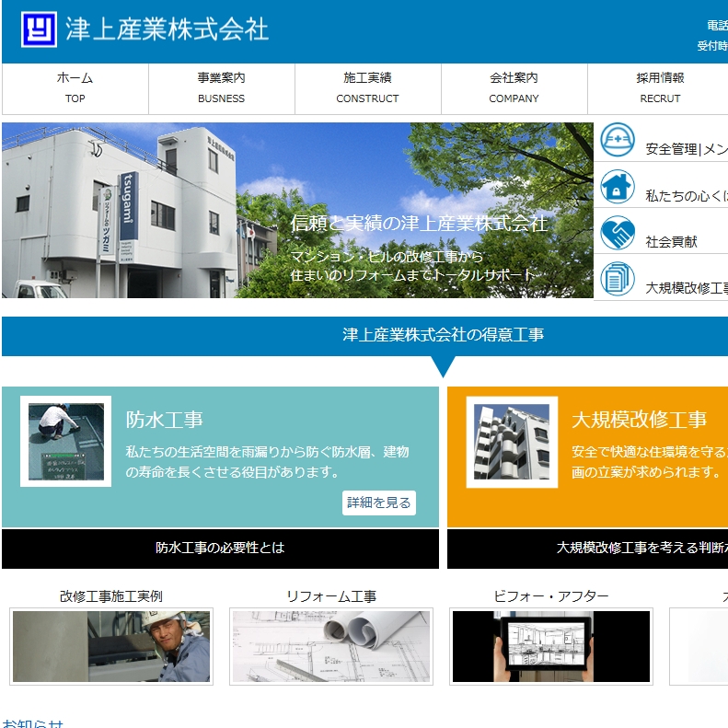Click the house with lock icon
This screenshot has height=728, width=728.
[617, 186]
